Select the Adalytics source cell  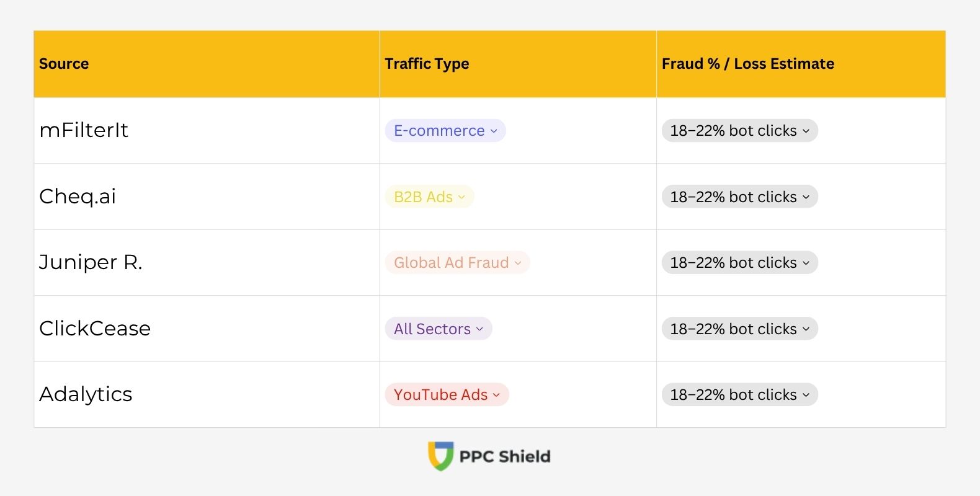click(x=86, y=394)
